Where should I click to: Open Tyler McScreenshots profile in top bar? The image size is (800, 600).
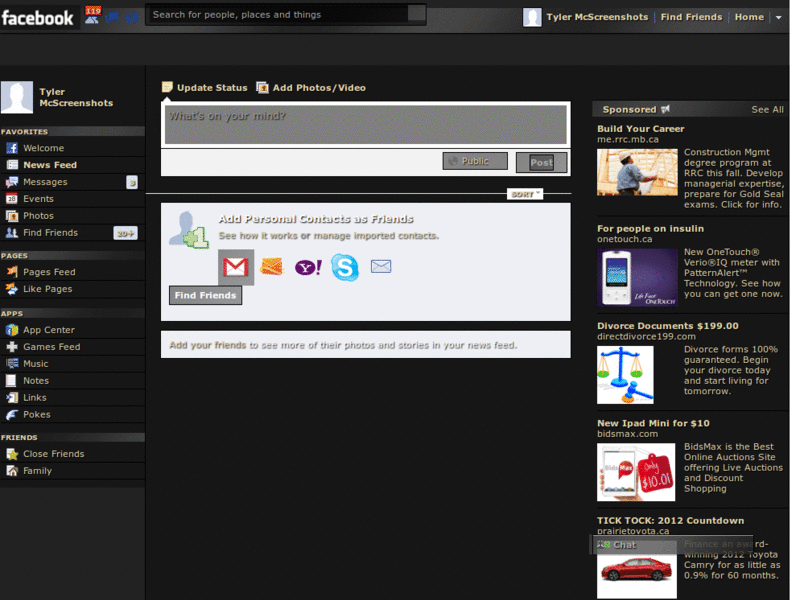597,17
